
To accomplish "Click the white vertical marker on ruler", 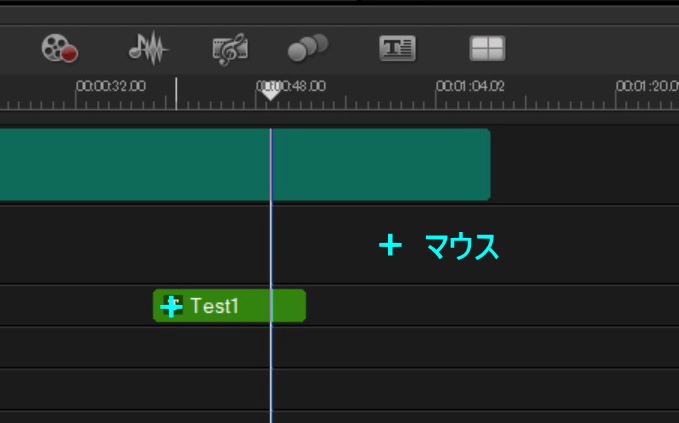I will click(x=176, y=94).
